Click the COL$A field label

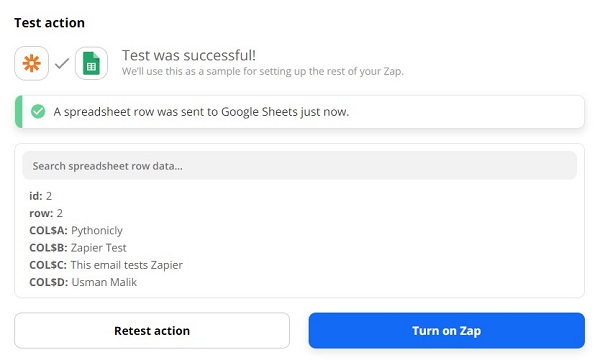point(48,230)
